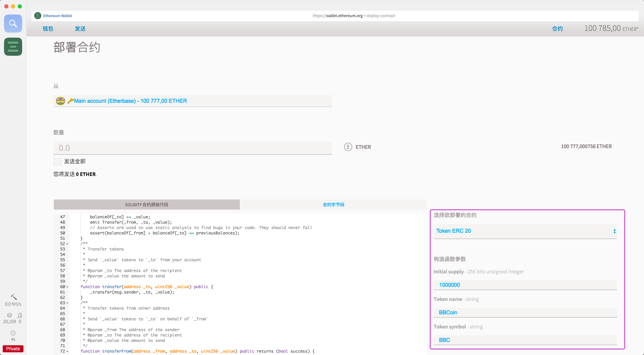
Task: Click the Ethereum Wallet tab title
Action: click(x=58, y=16)
